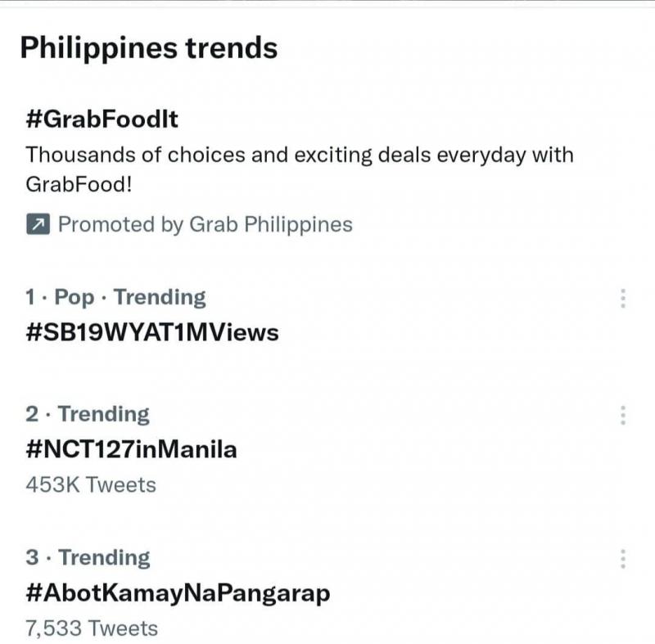Image resolution: width=655 pixels, height=644 pixels.
Task: Click the Trending label beside Pop
Action: click(x=160, y=297)
